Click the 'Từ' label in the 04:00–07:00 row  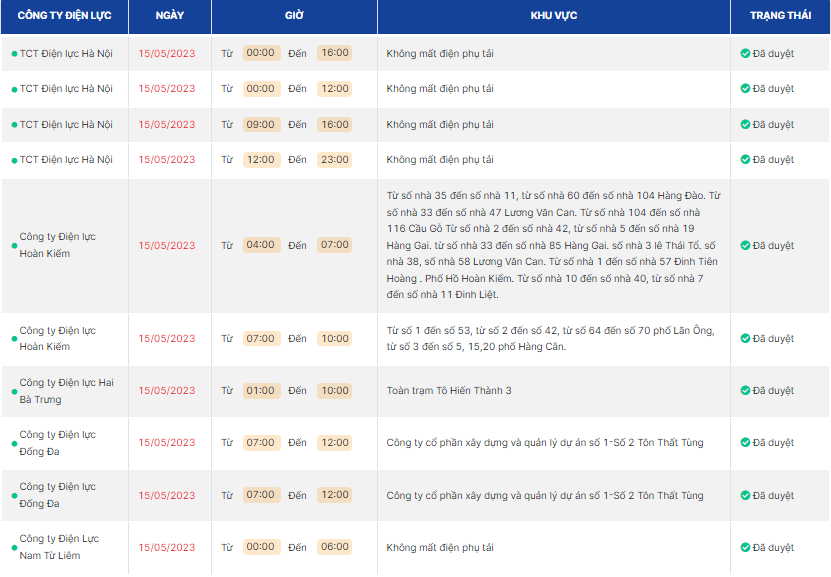coord(227,245)
